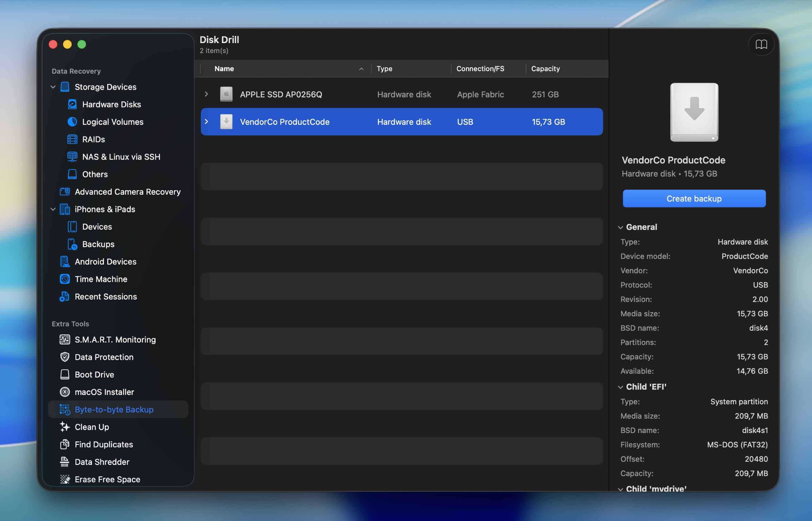Image resolution: width=812 pixels, height=521 pixels.
Task: Collapse the Child 'EFI' details section
Action: click(x=621, y=387)
